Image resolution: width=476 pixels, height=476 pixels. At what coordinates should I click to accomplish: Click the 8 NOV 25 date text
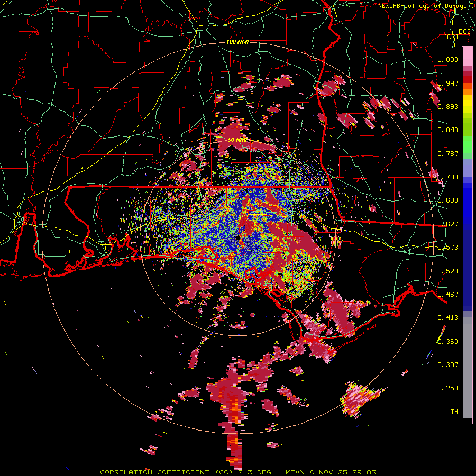coord(329,472)
